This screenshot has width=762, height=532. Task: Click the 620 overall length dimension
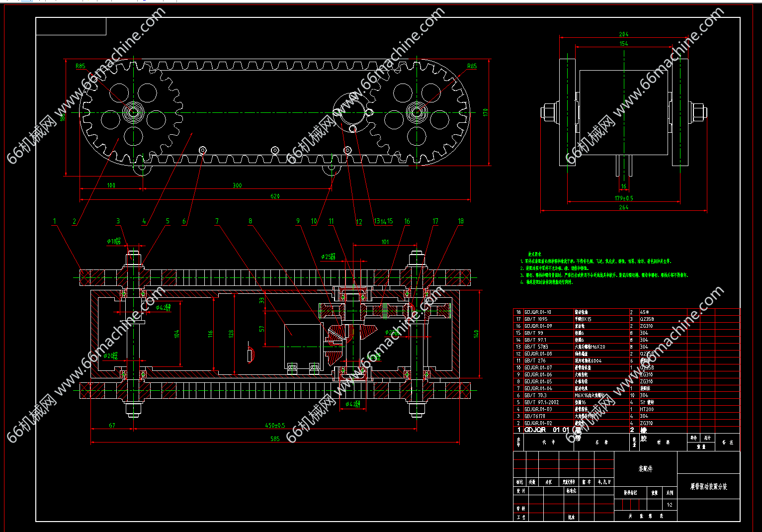(x=275, y=196)
